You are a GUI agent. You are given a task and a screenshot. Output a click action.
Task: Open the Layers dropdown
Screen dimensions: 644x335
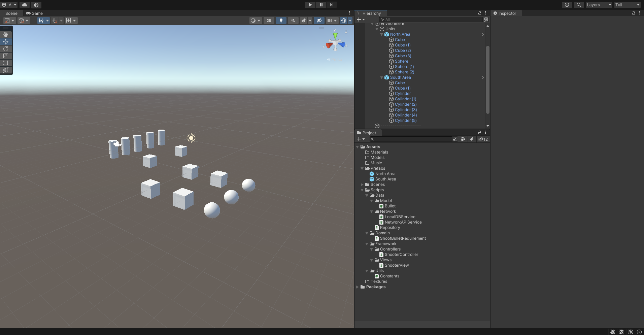click(x=599, y=5)
